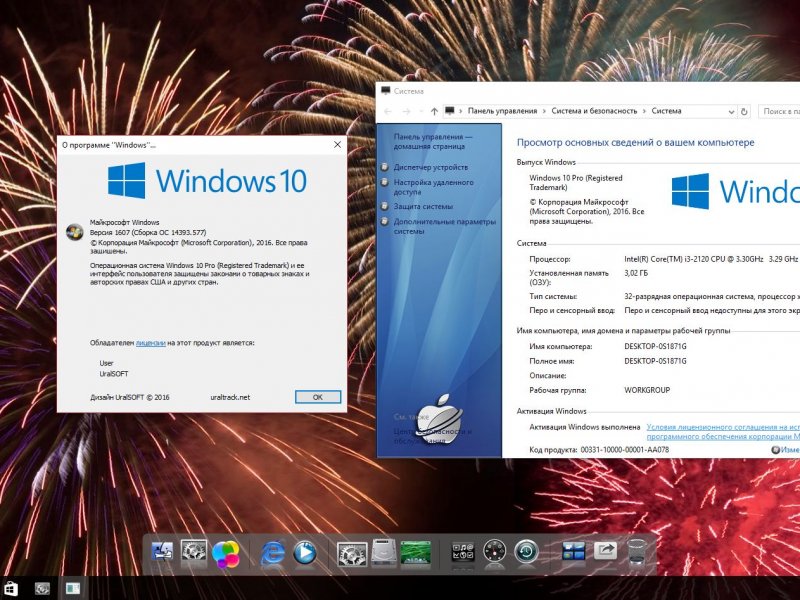Open the Finder icon in the dock
Screen dimensions: 800x600
[x=162, y=553]
